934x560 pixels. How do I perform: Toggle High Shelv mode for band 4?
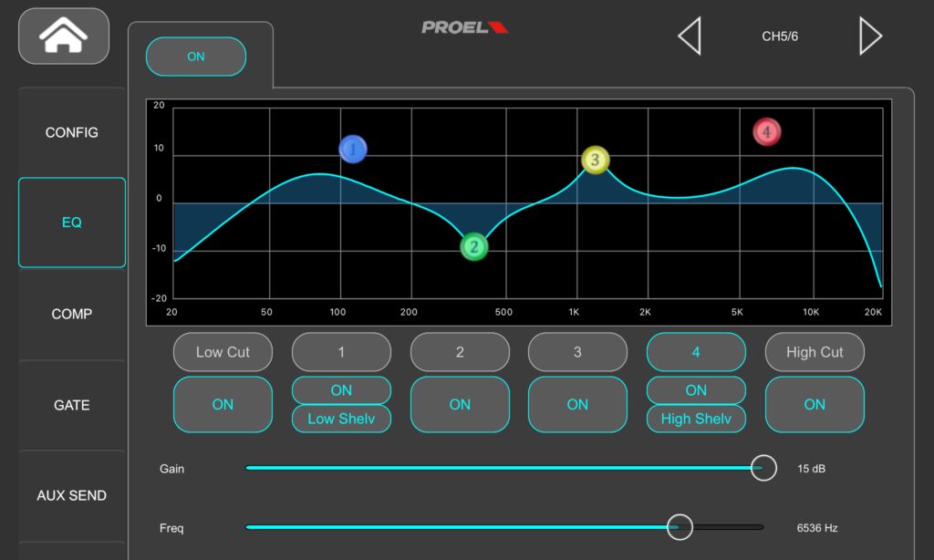(696, 419)
